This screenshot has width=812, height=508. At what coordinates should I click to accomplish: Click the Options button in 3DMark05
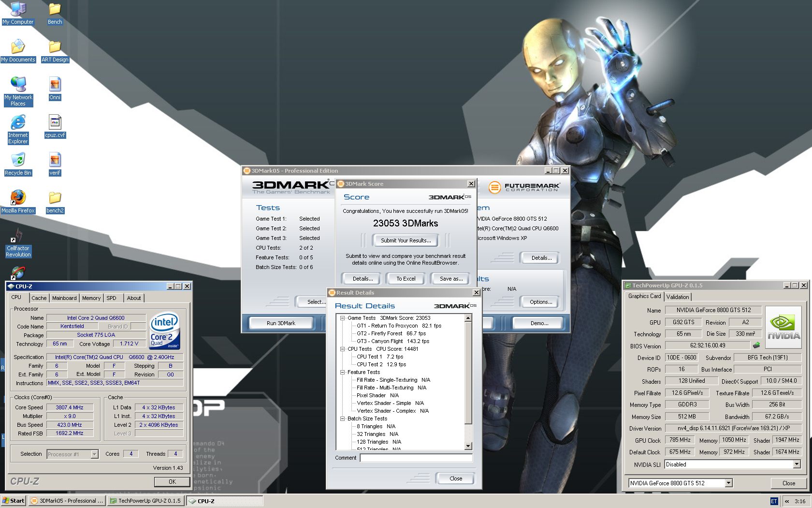[x=541, y=302]
